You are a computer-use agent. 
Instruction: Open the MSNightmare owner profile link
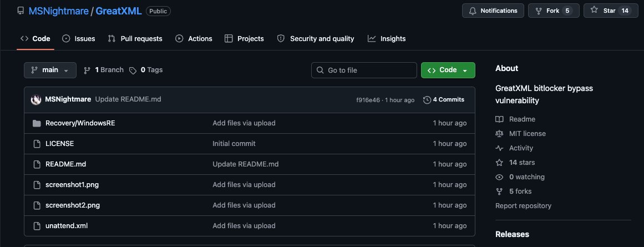point(58,11)
